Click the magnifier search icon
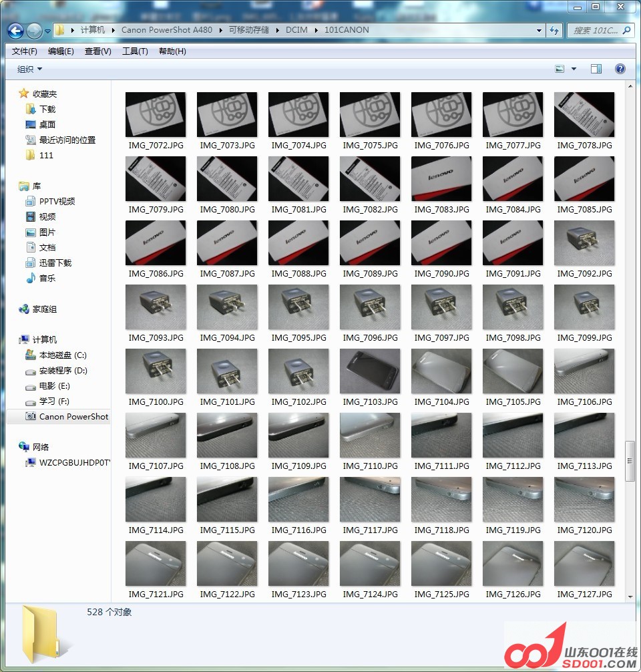This screenshot has width=641, height=672. 626,31
